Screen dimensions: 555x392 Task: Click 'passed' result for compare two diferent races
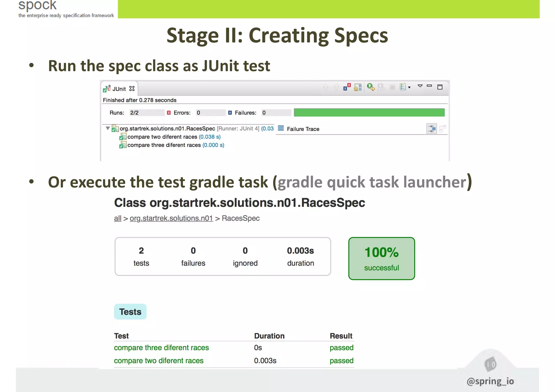341,361
